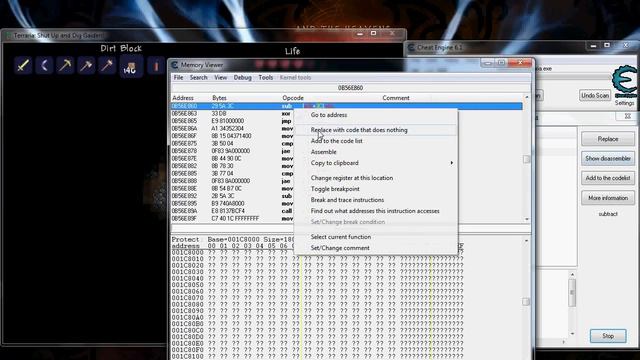640x360 pixels.
Task: Select disassembler row 0B56E86A
Action: coord(232,129)
